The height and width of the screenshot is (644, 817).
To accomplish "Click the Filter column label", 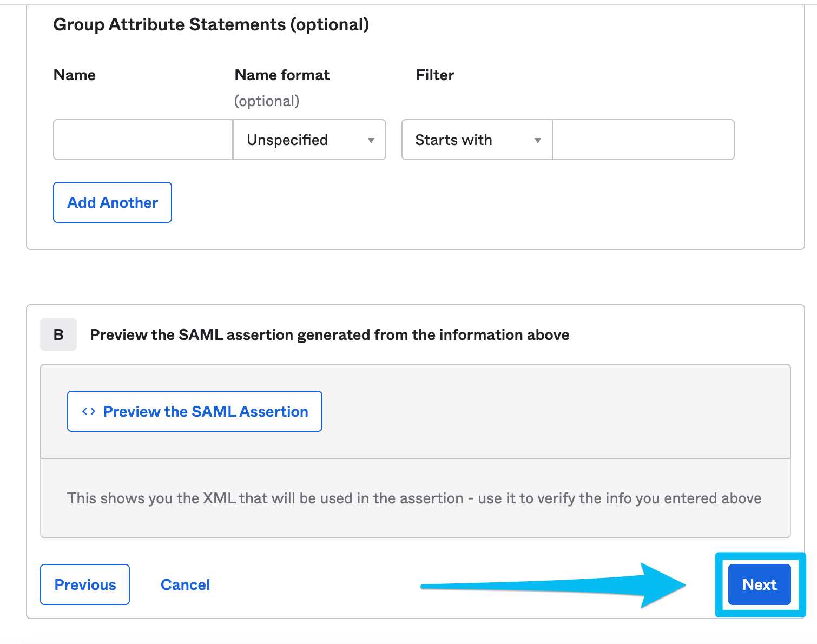I will [x=435, y=75].
